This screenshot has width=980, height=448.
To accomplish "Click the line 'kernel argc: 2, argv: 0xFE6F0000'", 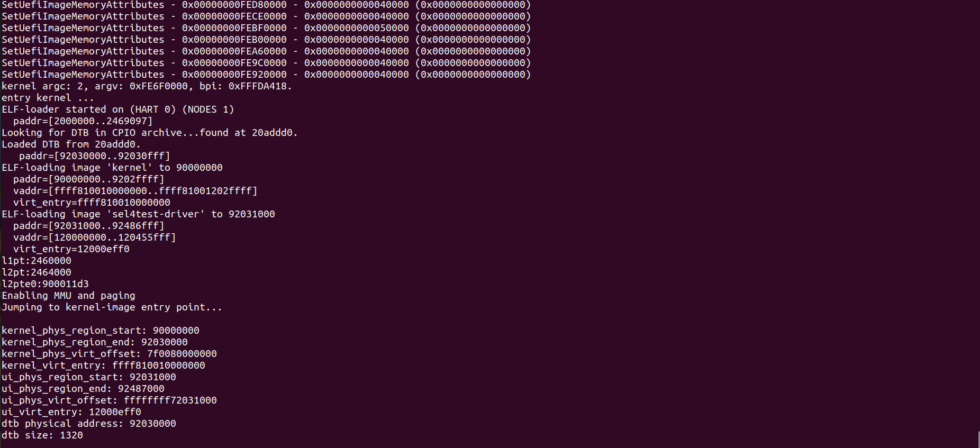I will [147, 86].
